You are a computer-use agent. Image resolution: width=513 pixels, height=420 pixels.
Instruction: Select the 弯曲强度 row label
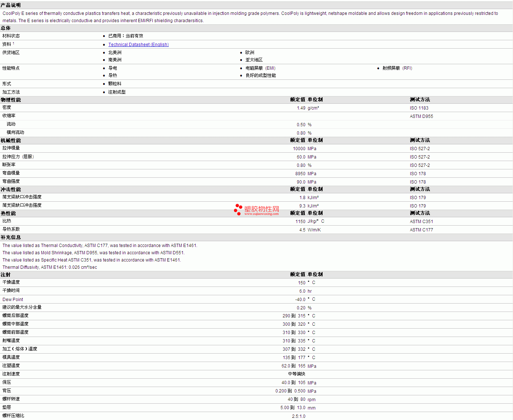11,181
